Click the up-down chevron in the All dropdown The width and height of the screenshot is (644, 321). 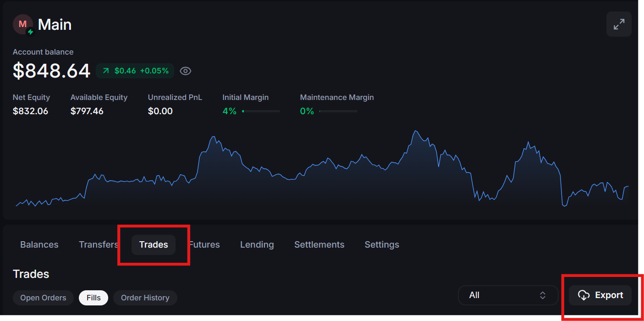pos(543,295)
